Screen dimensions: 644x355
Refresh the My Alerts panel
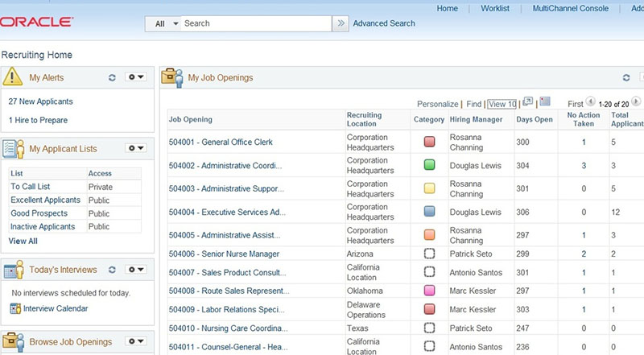(x=113, y=77)
